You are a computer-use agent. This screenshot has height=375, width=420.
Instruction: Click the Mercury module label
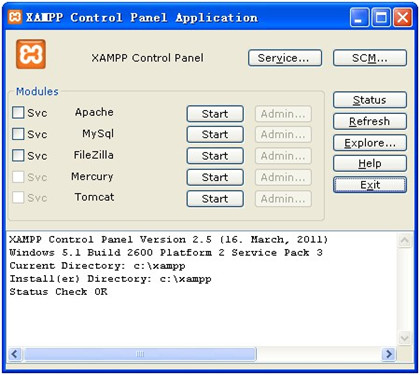(92, 177)
